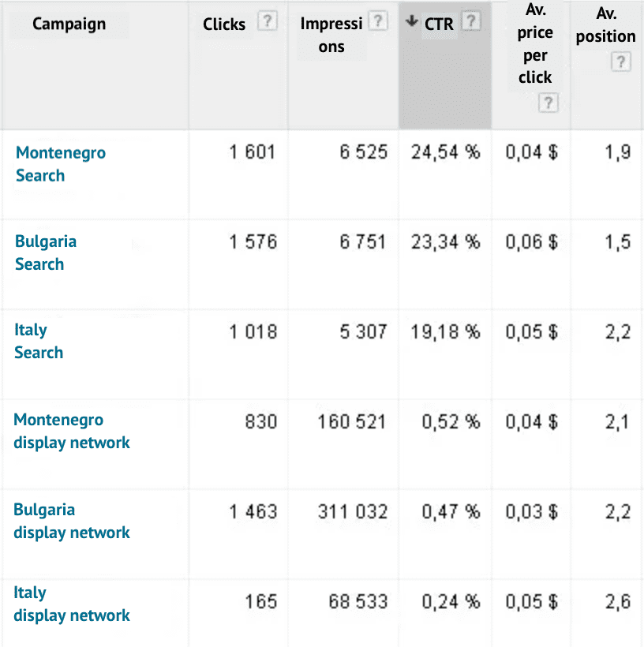The image size is (644, 647).
Task: Click the question mark icon beside Impressions
Action: pos(378,21)
